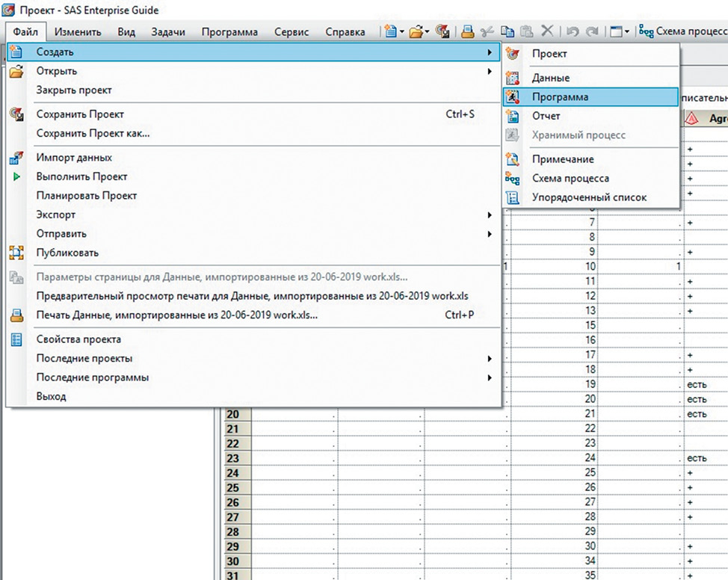
Task: Click the Cut scissors toolbar icon
Action: [487, 31]
